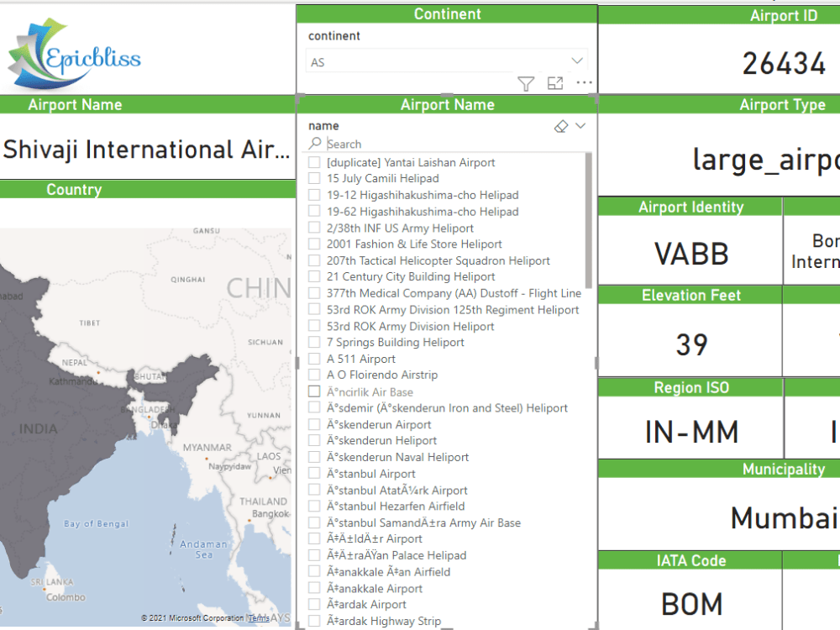Check 2/38th INF US Army Heliport

click(x=314, y=228)
